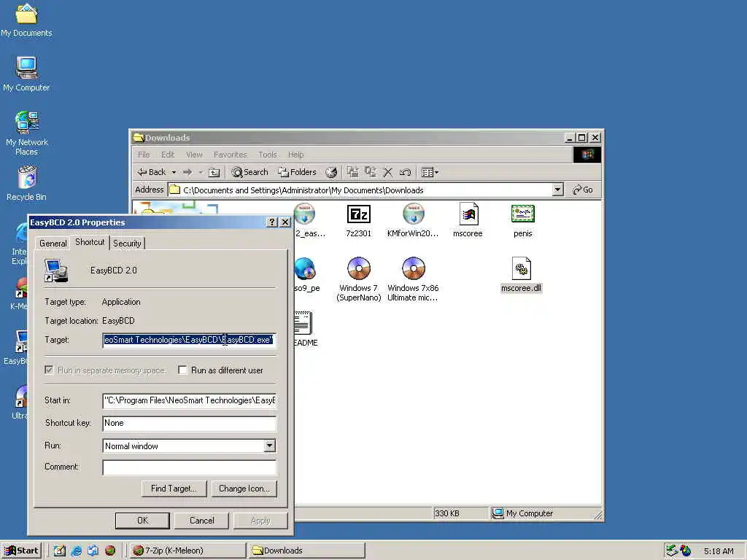Viewport: 747px width, 560px height.
Task: Click the Windows logo throbber in Downloads
Action: tap(587, 155)
